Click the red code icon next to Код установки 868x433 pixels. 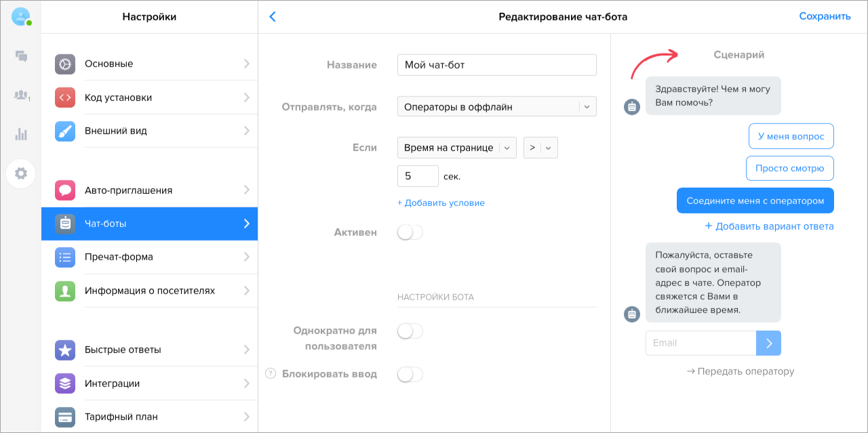pyautogui.click(x=64, y=97)
